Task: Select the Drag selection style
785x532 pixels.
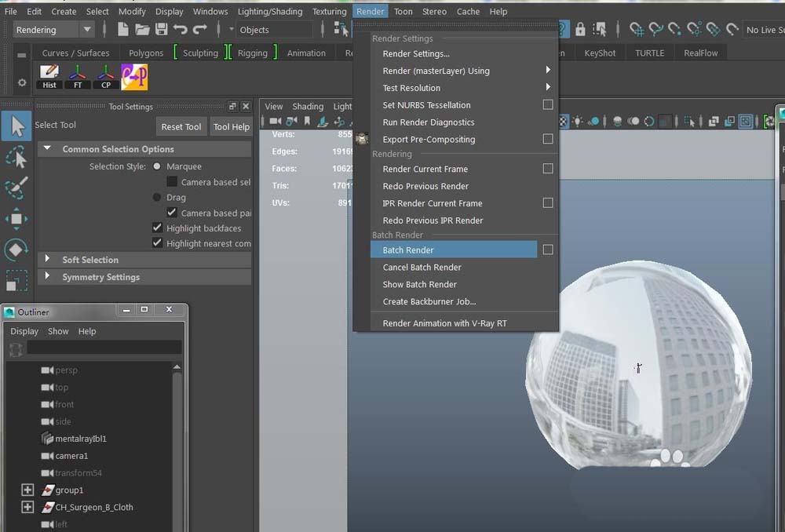Action: [x=157, y=198]
